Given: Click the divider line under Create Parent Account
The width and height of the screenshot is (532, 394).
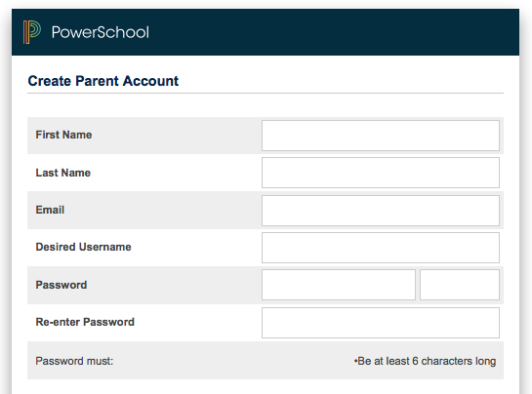Looking at the screenshot, I should [266, 93].
